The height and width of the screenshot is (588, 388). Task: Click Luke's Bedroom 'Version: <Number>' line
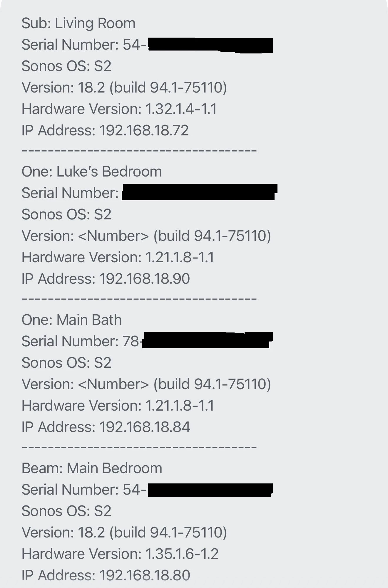point(146,236)
